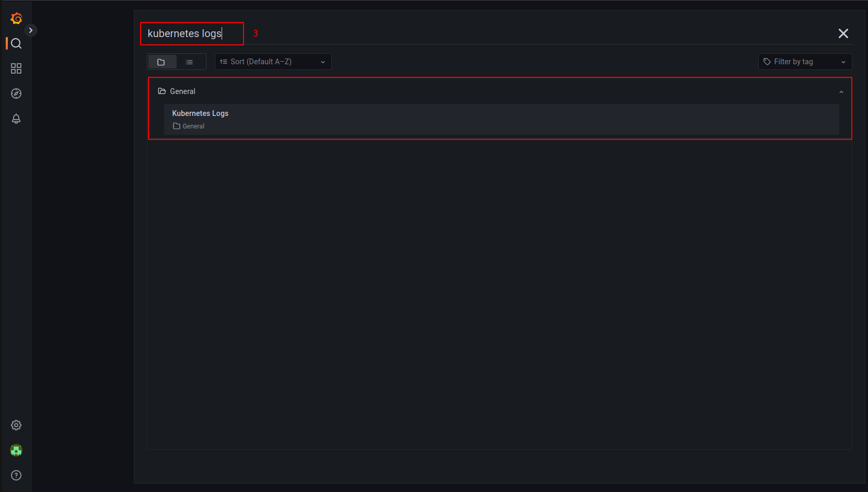Click the folder icon beside General header
This screenshot has width=868, height=492.
coord(162,91)
